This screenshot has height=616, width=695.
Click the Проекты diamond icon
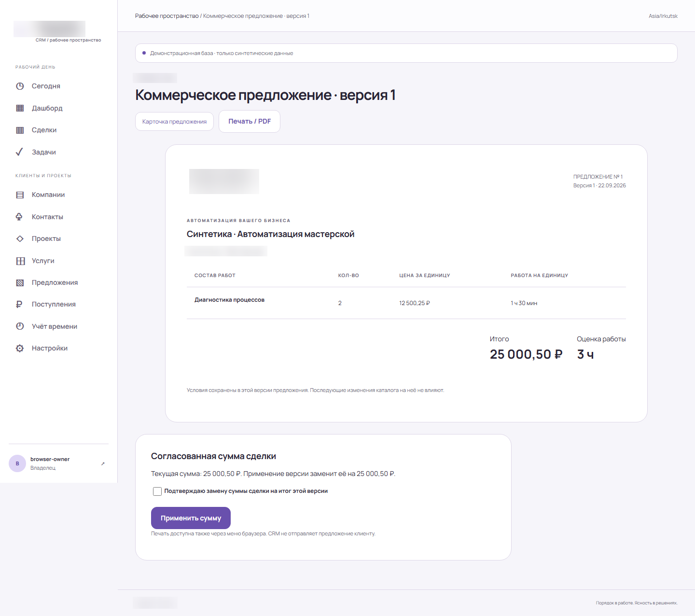click(20, 239)
